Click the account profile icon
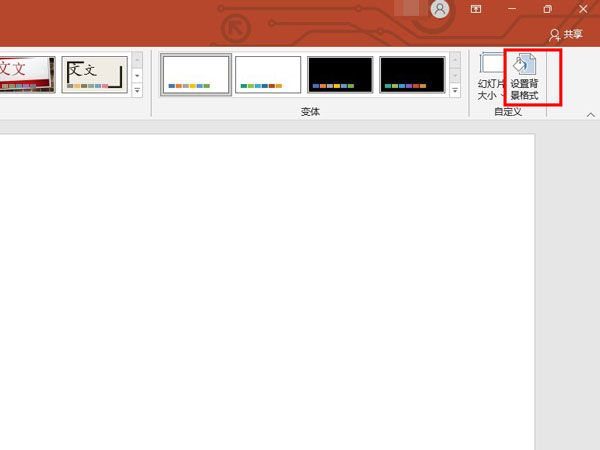Image resolution: width=600 pixels, height=450 pixels. (x=440, y=9)
